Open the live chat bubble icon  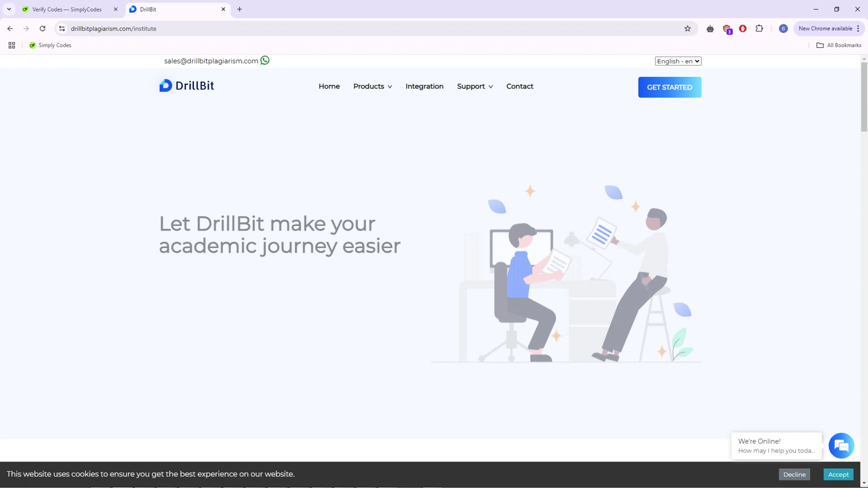[841, 445]
